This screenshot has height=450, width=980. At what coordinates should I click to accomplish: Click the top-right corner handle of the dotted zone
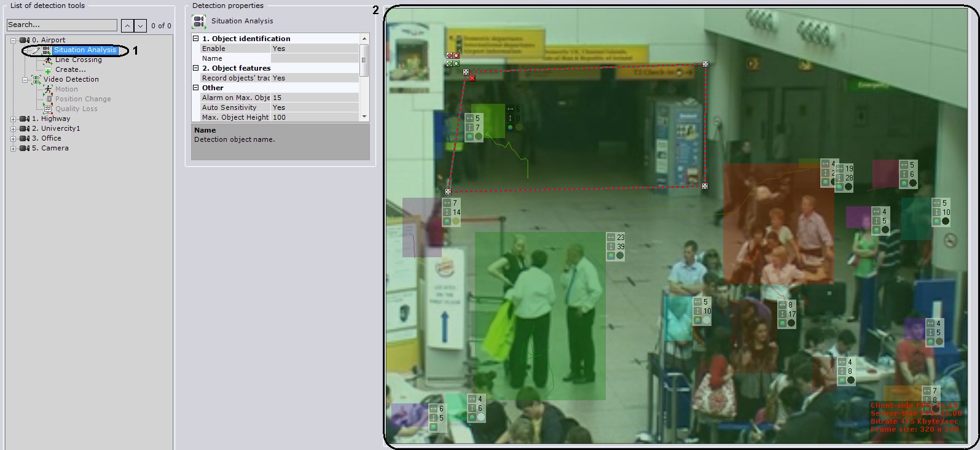tap(705, 64)
